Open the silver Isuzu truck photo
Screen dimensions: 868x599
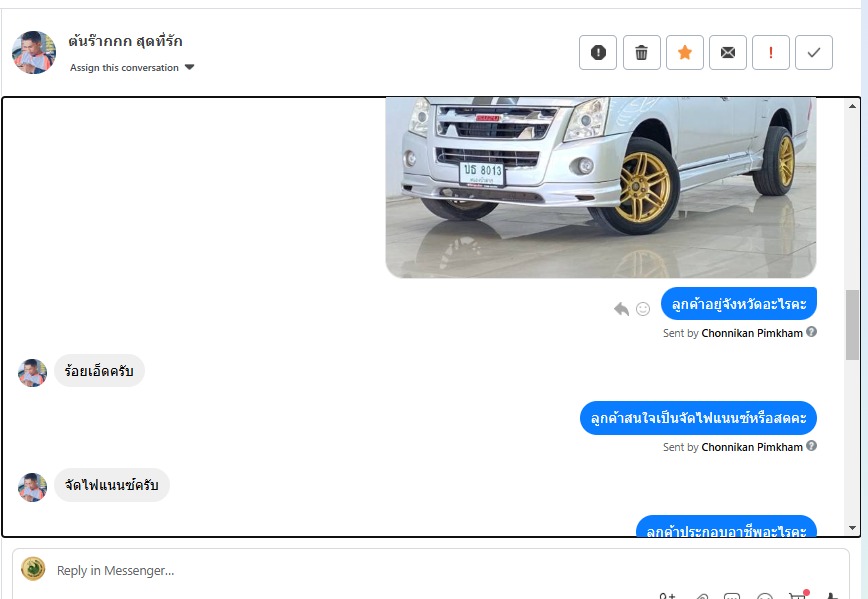[601, 188]
